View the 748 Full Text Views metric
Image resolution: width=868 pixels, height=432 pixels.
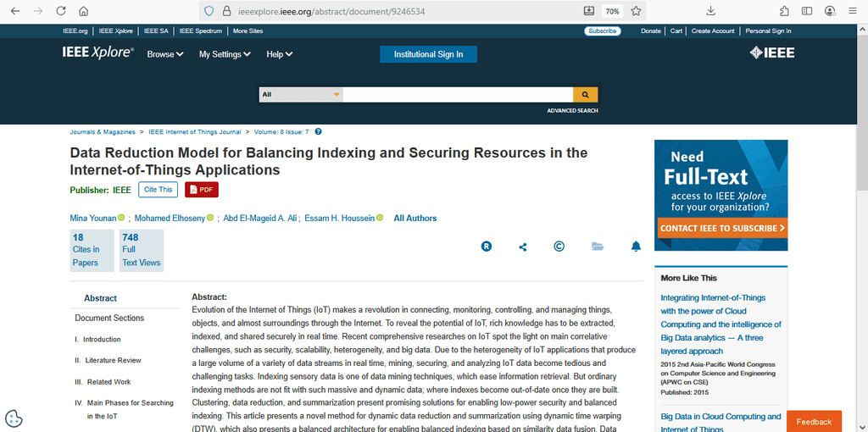click(142, 251)
